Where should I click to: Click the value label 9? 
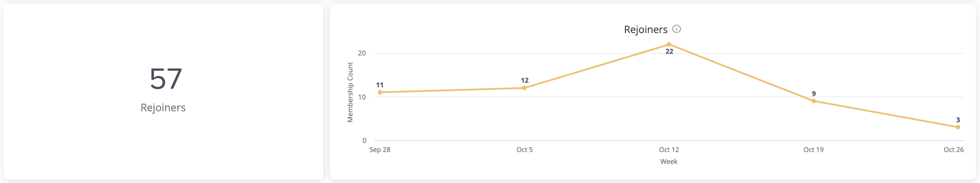tap(814, 94)
